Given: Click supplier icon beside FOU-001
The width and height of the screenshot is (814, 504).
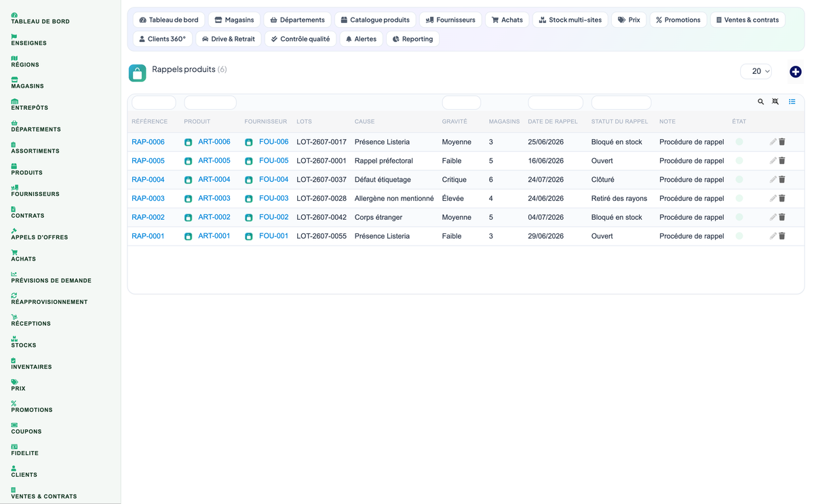Looking at the screenshot, I should pos(249,237).
